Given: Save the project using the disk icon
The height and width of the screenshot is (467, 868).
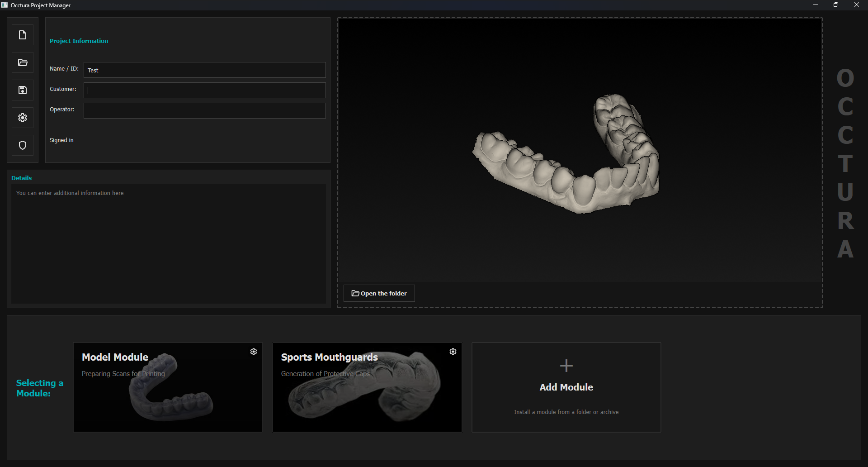Looking at the screenshot, I should pos(23,90).
